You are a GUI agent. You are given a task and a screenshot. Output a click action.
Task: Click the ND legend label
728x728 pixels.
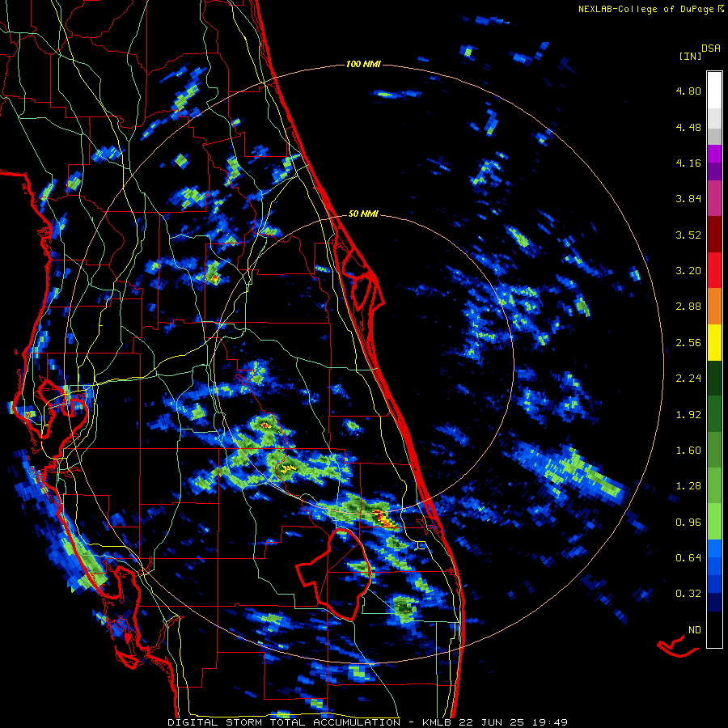[x=695, y=630]
